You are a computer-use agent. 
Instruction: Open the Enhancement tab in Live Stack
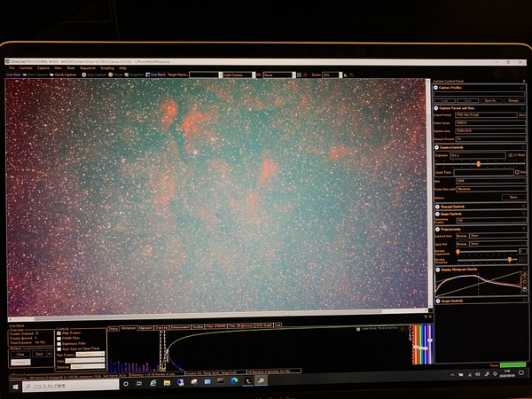180,327
